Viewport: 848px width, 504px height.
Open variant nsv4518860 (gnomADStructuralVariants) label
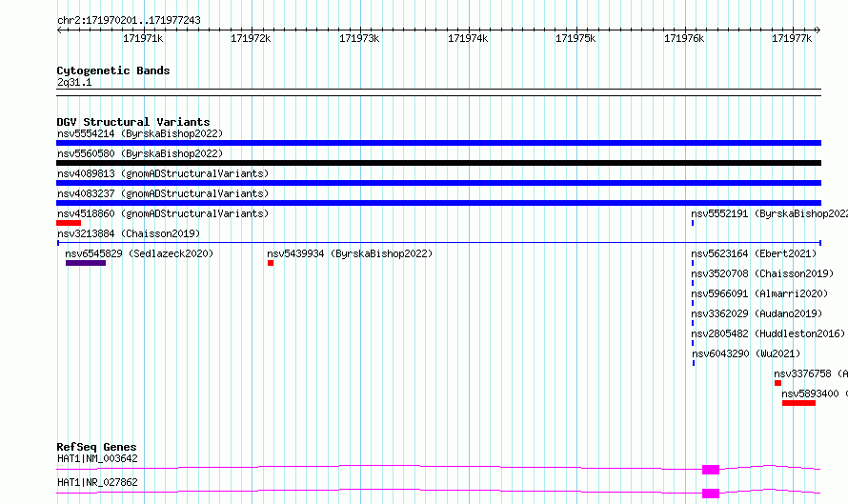(163, 213)
